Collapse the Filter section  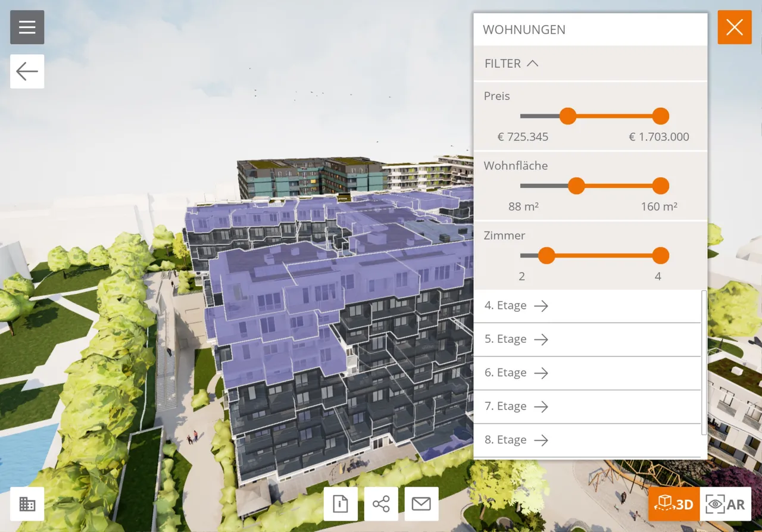point(511,64)
